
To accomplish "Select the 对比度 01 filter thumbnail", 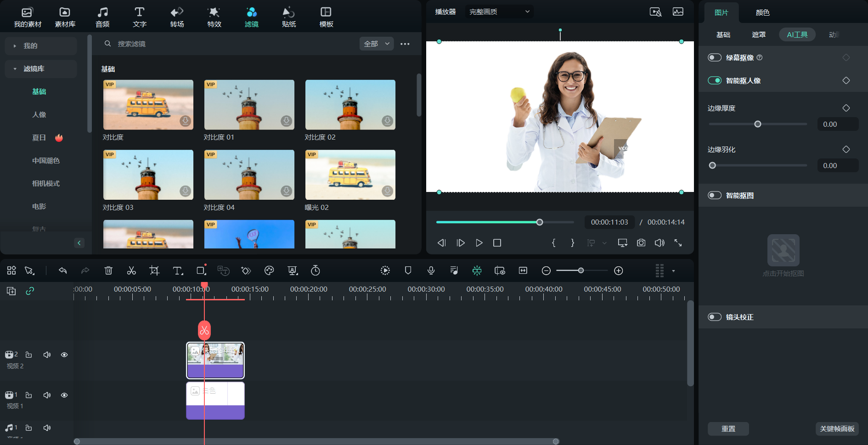I will click(x=249, y=105).
